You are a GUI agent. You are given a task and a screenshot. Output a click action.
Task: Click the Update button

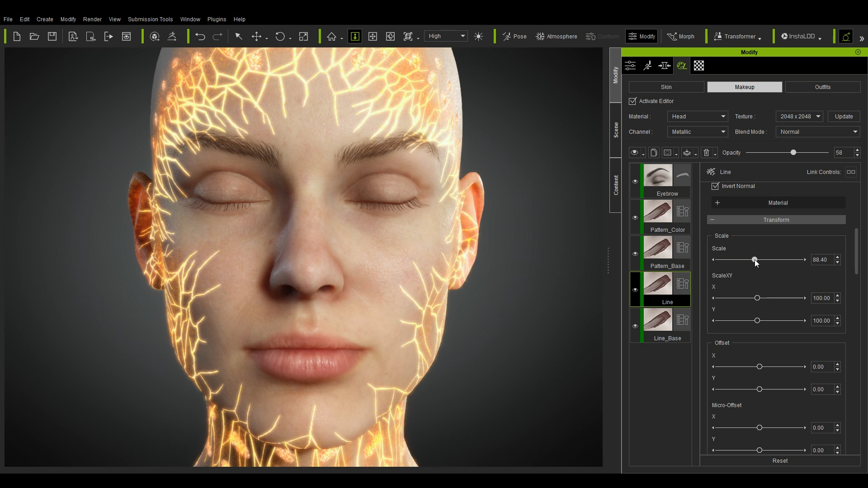(x=844, y=117)
